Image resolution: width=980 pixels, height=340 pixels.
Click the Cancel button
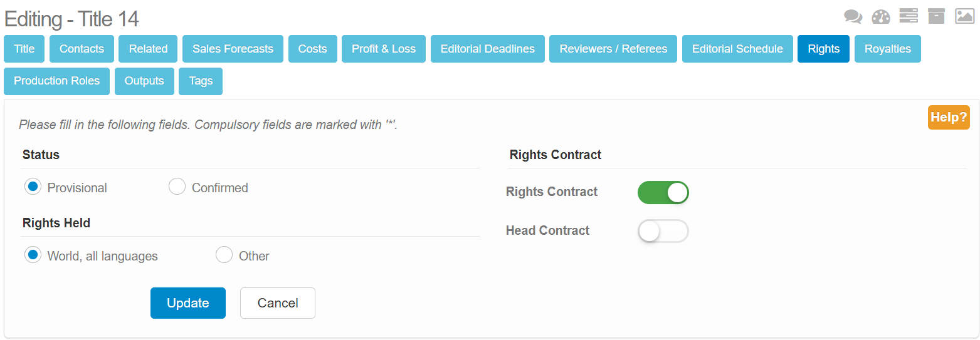coord(278,303)
